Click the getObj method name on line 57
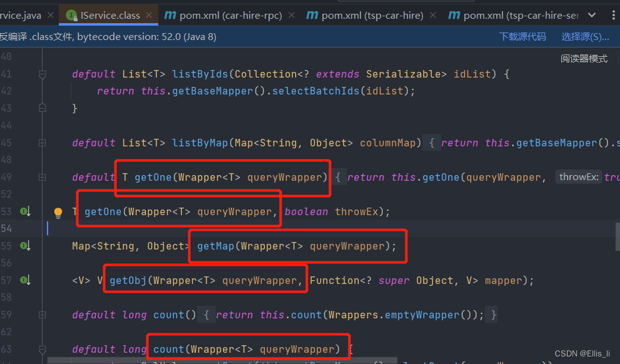Viewport: 620px width, 364px height. pos(128,280)
